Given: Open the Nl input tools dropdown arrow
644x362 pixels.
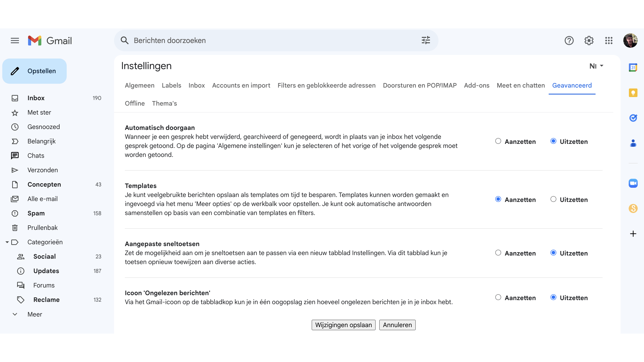Looking at the screenshot, I should (x=602, y=66).
